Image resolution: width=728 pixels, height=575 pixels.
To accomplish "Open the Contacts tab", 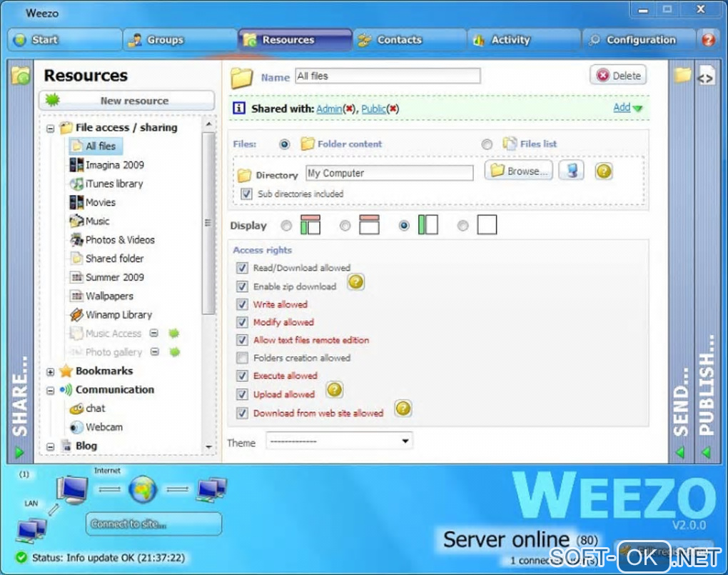I will point(410,39).
